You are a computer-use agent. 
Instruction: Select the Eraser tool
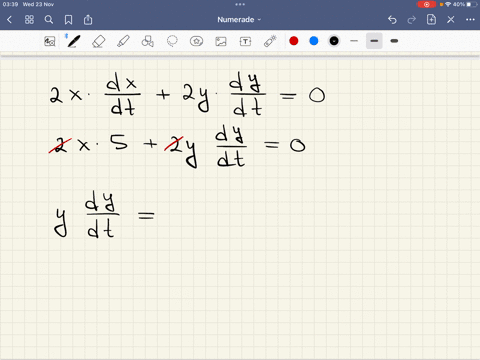98,41
